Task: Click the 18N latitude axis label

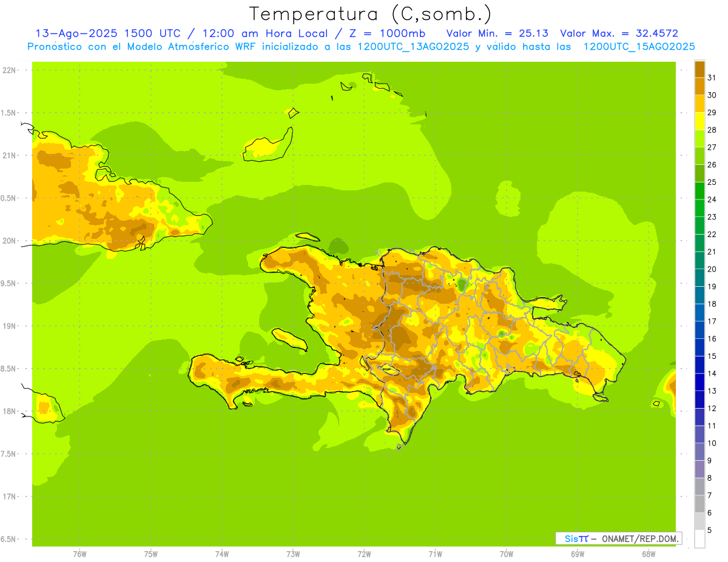Action: click(10, 411)
